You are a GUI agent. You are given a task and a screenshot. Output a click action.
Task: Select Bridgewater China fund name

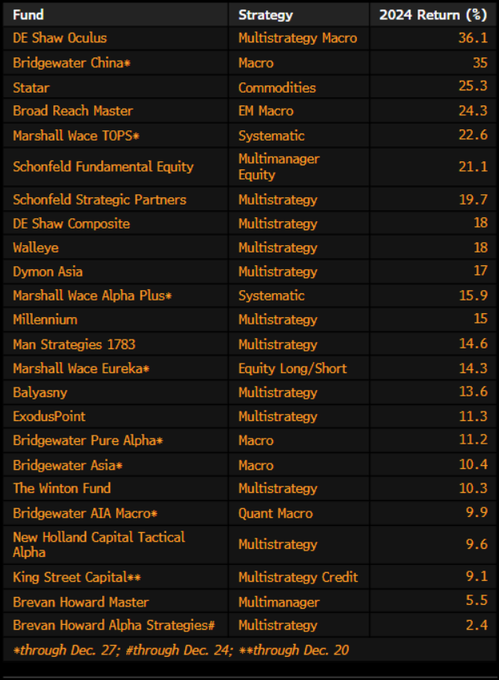(72, 63)
